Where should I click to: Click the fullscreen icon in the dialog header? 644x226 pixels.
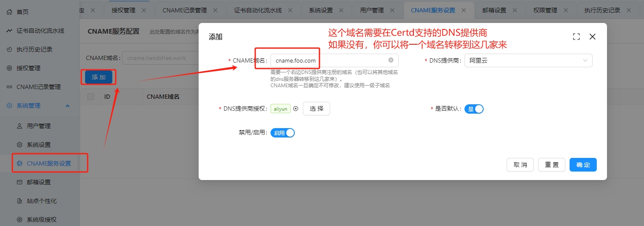click(x=576, y=37)
